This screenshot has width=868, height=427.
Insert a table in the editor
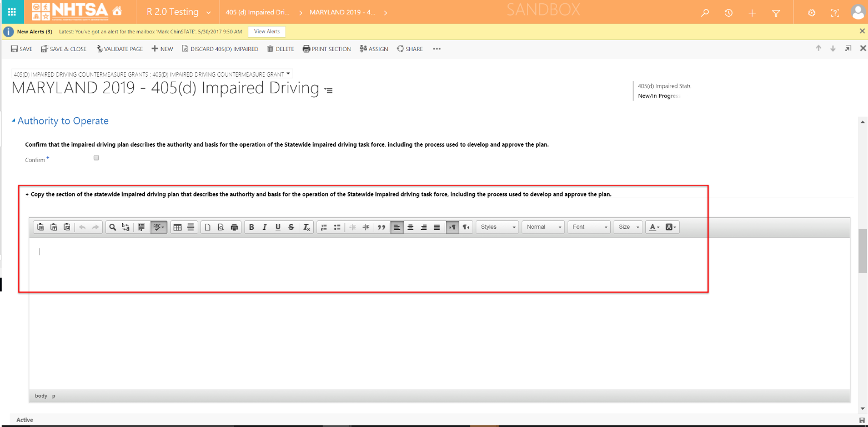(x=178, y=227)
